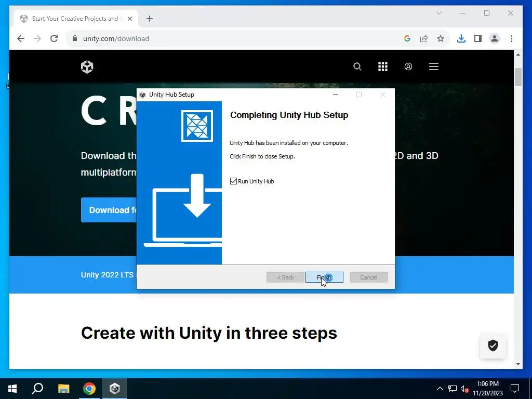Viewport: 532px width, 399px height.
Task: Open Windows taskbar search
Action: (x=37, y=389)
